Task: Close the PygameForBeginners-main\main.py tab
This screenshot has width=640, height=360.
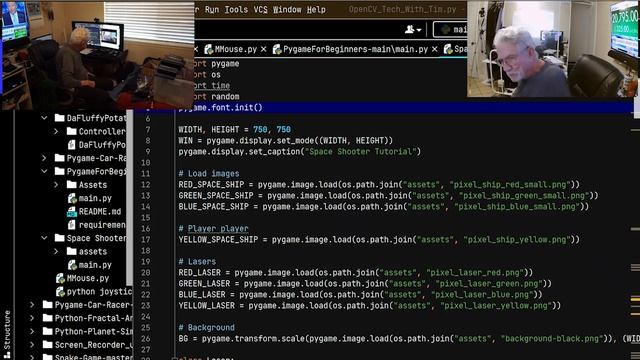Action: 434,49
